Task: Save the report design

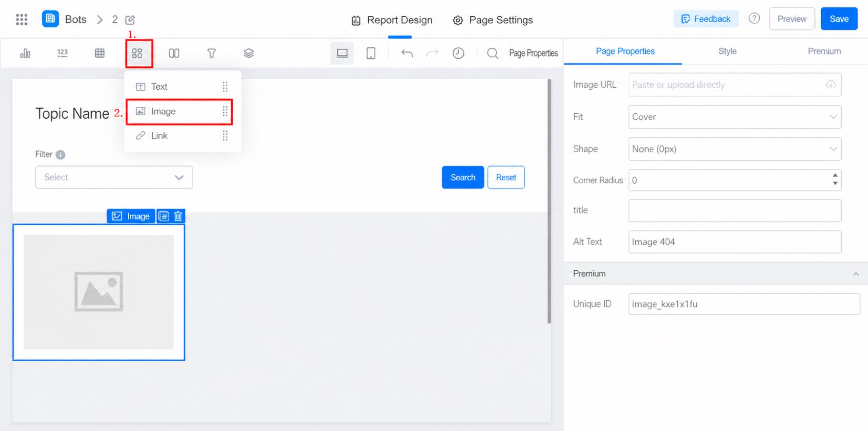Action: coord(839,19)
